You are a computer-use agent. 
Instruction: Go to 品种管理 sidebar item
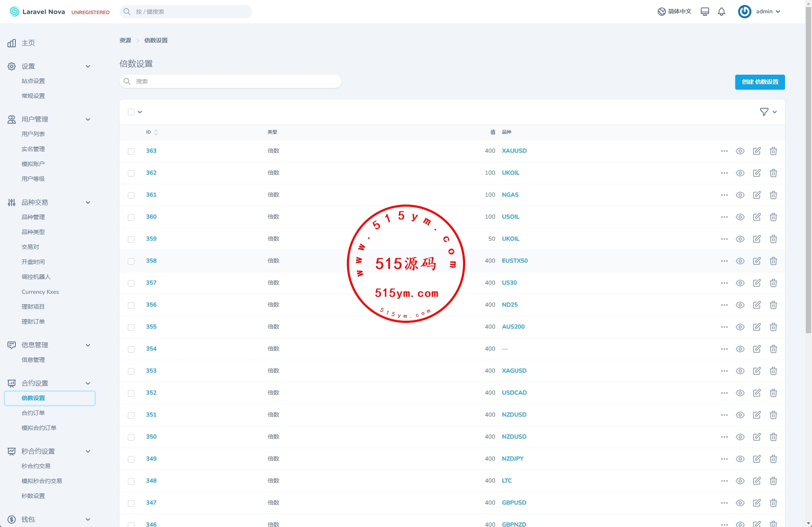33,217
